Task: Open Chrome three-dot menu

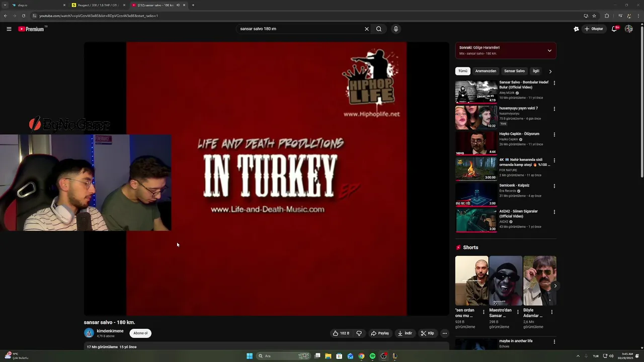Action: pyautogui.click(x=637, y=16)
